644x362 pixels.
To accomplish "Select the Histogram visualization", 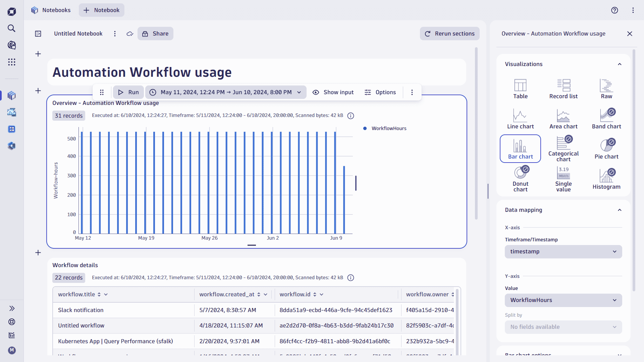I will (606, 178).
